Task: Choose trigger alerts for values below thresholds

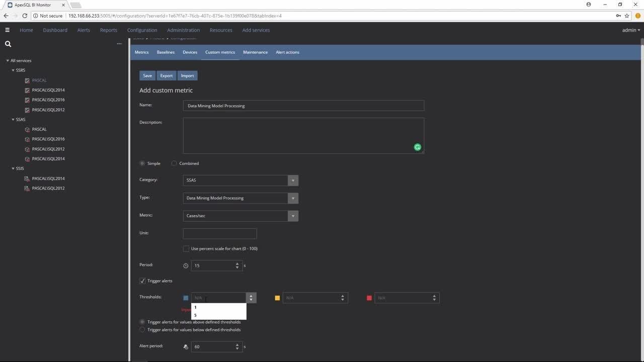Action: pyautogui.click(x=142, y=330)
